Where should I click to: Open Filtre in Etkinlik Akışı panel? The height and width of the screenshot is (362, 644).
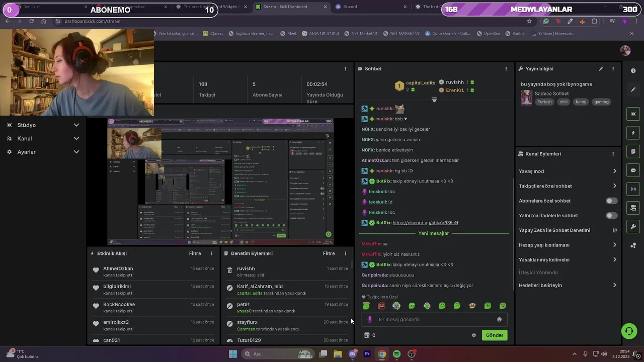pos(195,253)
